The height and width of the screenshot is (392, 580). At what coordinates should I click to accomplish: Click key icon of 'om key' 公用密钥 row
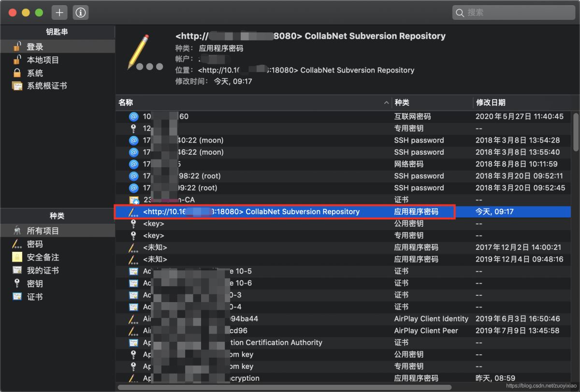pyautogui.click(x=134, y=354)
